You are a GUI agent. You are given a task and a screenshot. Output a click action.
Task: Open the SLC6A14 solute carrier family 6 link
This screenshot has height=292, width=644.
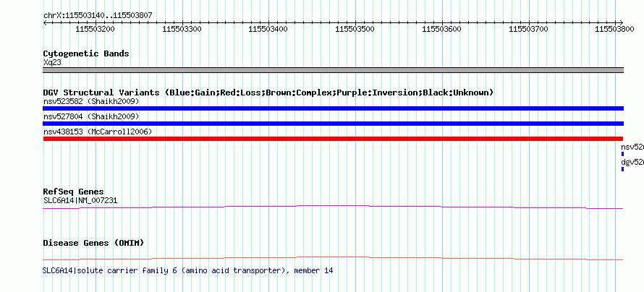point(188,270)
